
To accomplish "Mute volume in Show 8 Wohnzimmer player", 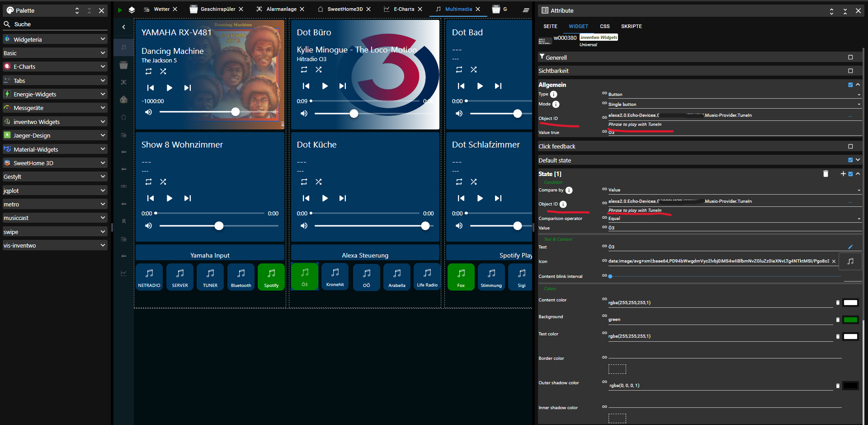I will click(x=148, y=226).
